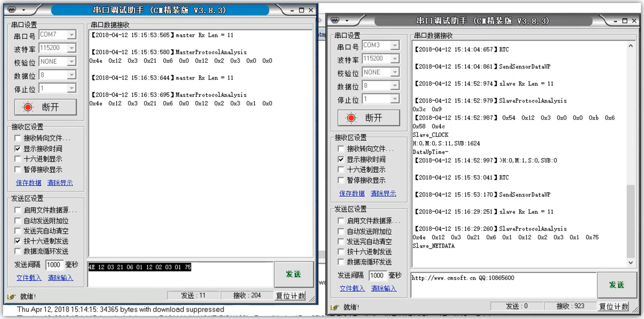The height and width of the screenshot is (319, 644).
Task: Click scroll up arrow in right receive area
Action: (631, 46)
